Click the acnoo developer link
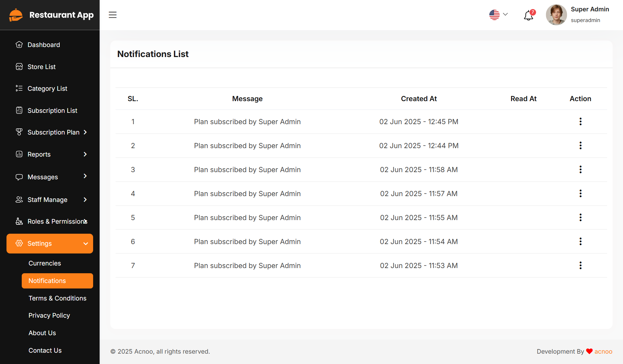The height and width of the screenshot is (364, 623). pos(603,351)
